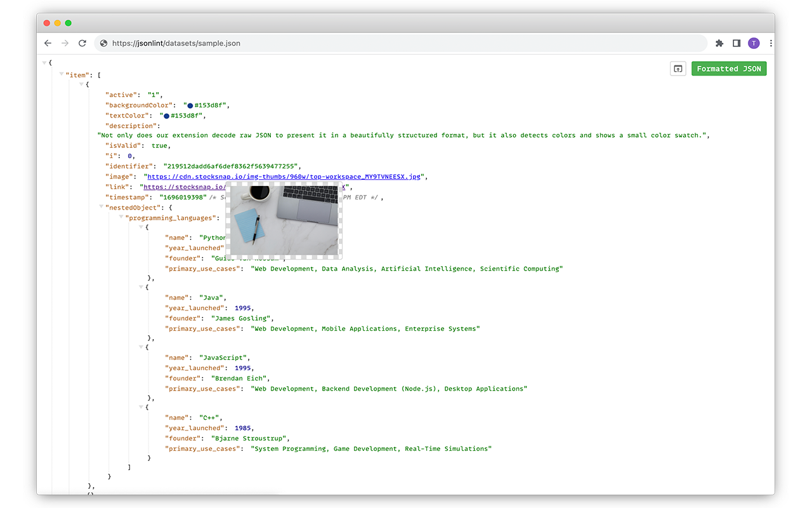Collapse the nestedObject node
This screenshot has width=812, height=508.
click(x=101, y=207)
